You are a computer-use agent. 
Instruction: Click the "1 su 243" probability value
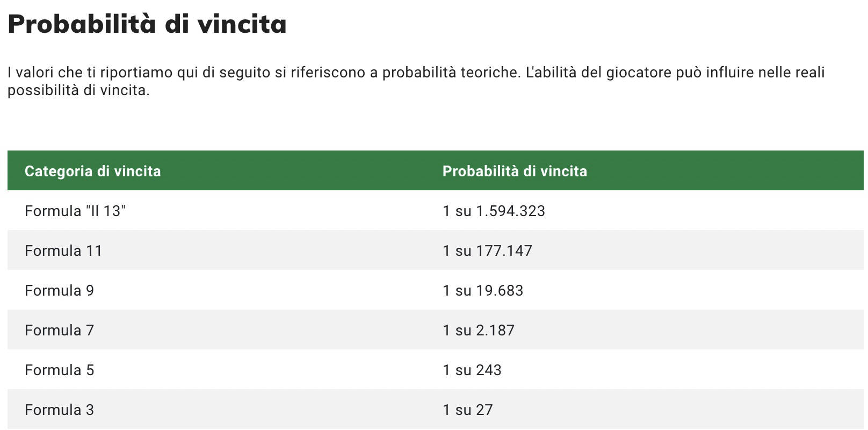tap(472, 370)
